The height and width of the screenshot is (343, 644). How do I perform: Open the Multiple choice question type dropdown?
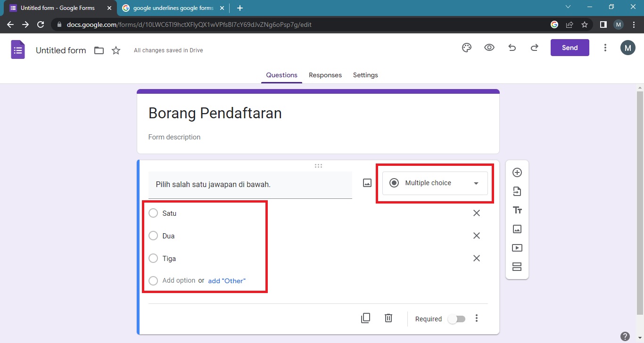point(434,183)
